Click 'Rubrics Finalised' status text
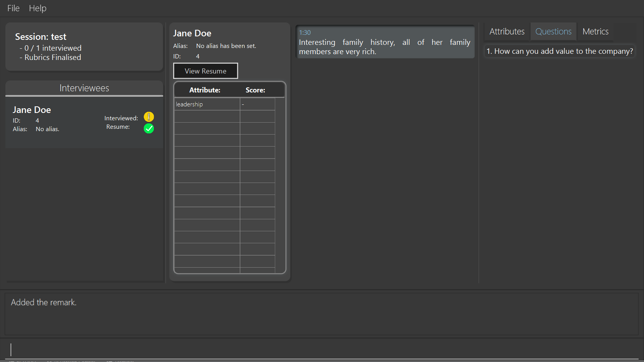The width and height of the screenshot is (644, 362). pos(53,57)
